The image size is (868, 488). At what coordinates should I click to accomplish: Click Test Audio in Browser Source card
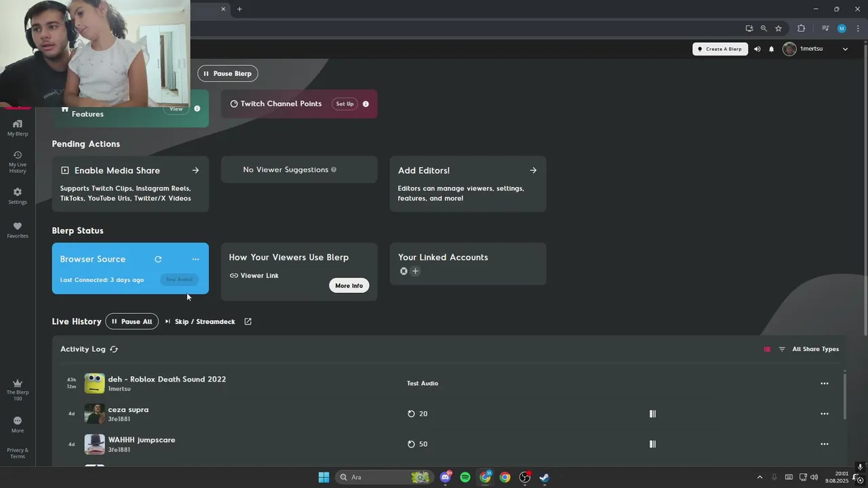point(180,279)
